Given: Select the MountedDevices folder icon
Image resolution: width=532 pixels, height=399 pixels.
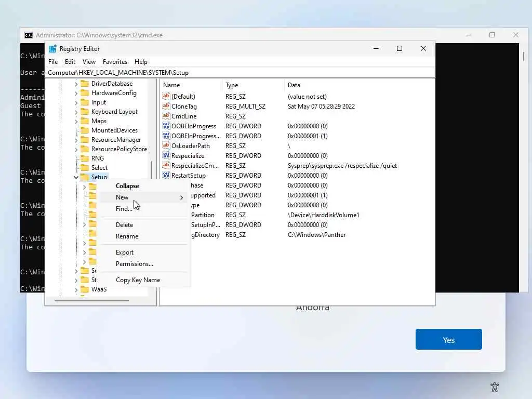Looking at the screenshot, I should (x=85, y=130).
